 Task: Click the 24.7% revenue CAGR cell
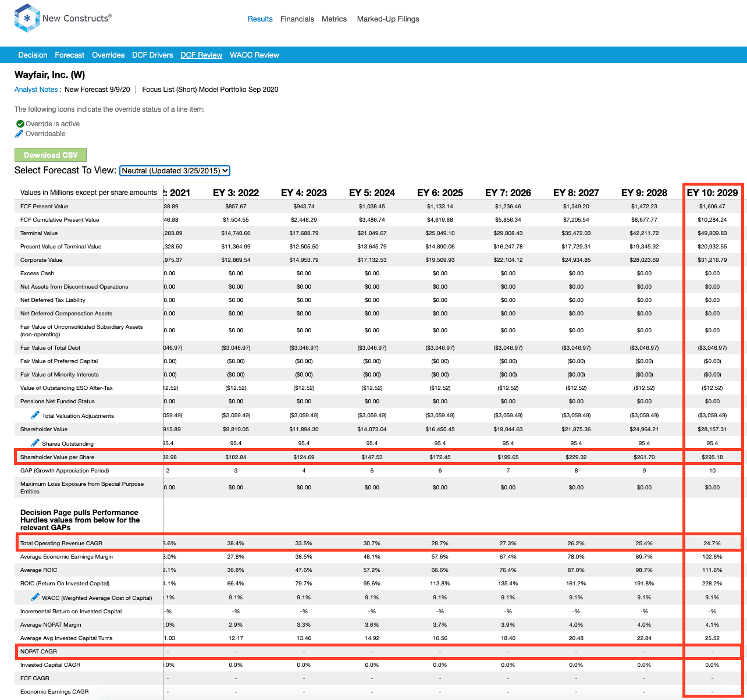click(712, 543)
